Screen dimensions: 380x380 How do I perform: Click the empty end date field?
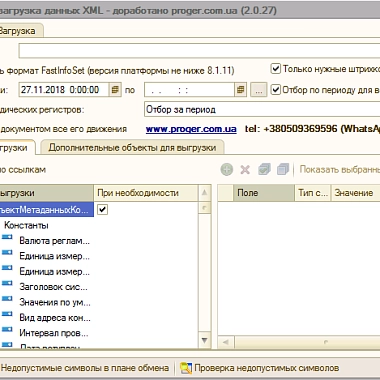[x=189, y=90]
